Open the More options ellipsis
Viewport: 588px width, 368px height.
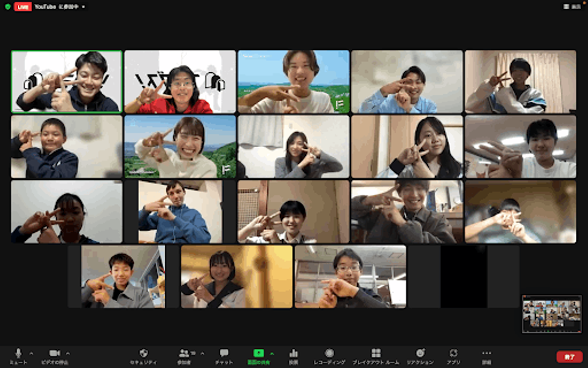click(x=486, y=353)
